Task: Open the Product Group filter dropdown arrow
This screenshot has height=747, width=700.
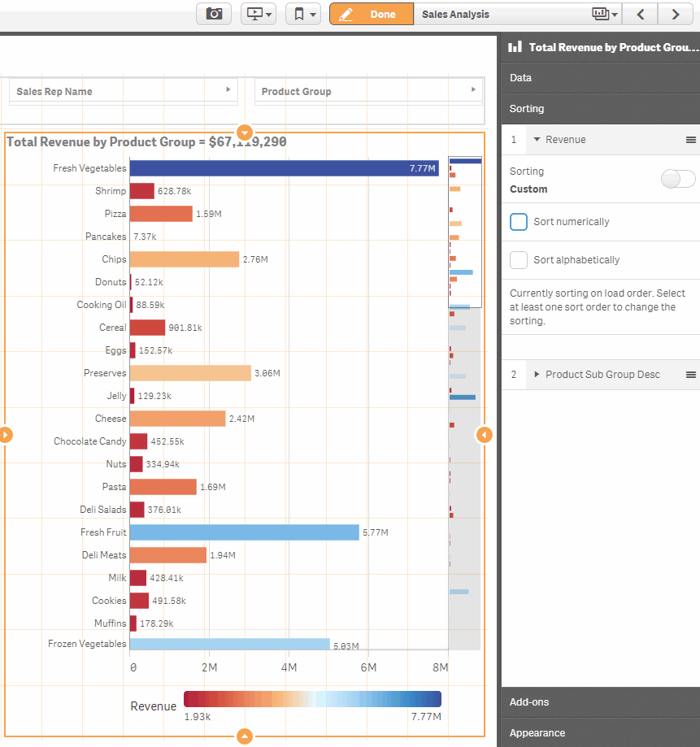Action: 472,90
